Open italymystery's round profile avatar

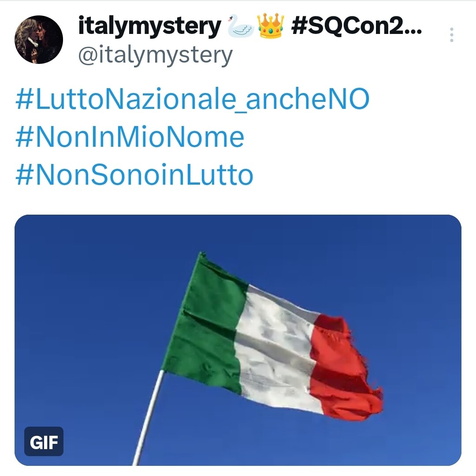[39, 40]
